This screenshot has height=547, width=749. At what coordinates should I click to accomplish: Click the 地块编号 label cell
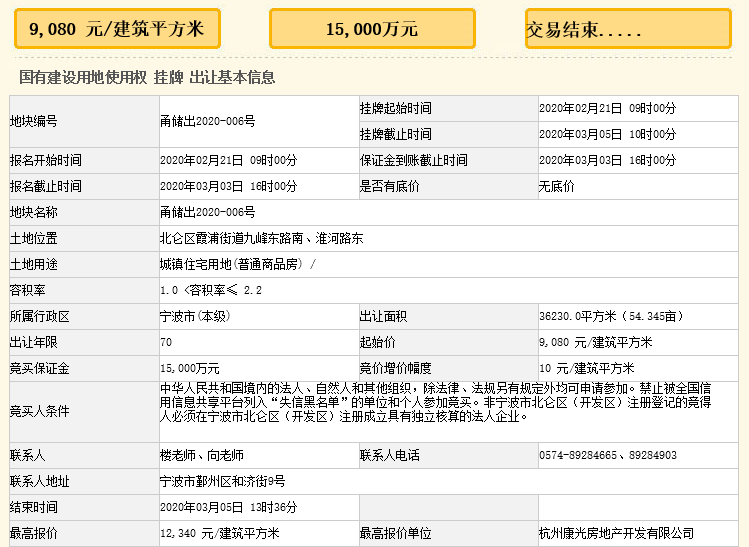(x=34, y=121)
